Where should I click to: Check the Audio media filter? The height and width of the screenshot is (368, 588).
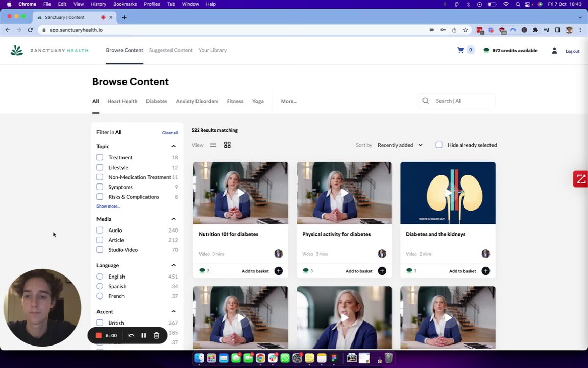click(x=100, y=230)
